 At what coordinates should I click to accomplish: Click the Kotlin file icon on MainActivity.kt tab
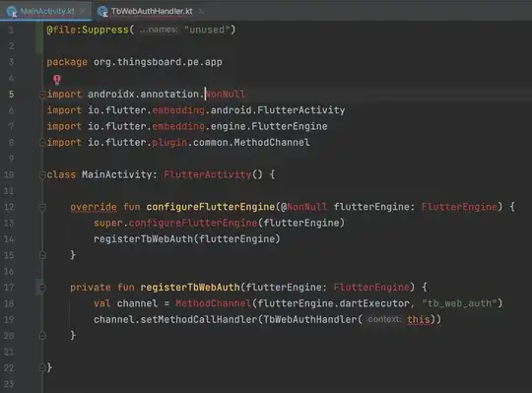click(12, 12)
